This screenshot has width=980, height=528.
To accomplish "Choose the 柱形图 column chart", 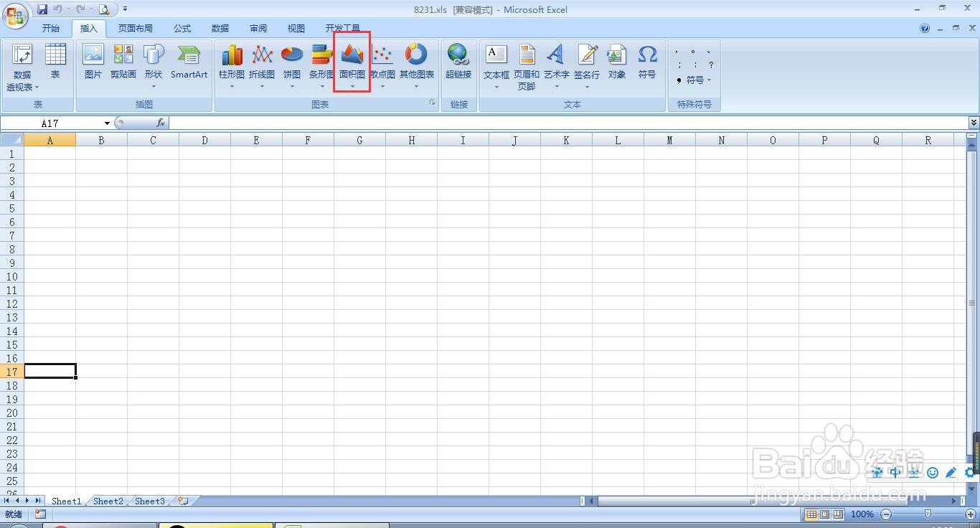I will point(232,66).
